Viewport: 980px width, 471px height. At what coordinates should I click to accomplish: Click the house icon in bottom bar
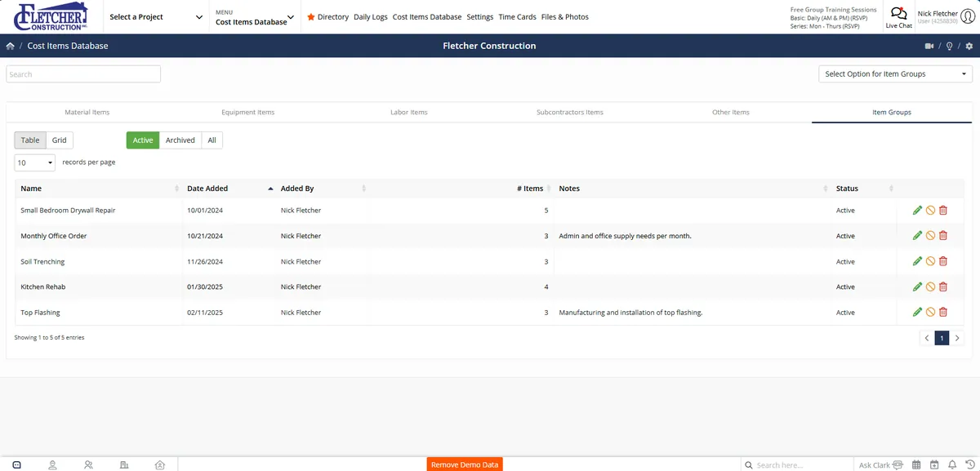[x=160, y=465]
